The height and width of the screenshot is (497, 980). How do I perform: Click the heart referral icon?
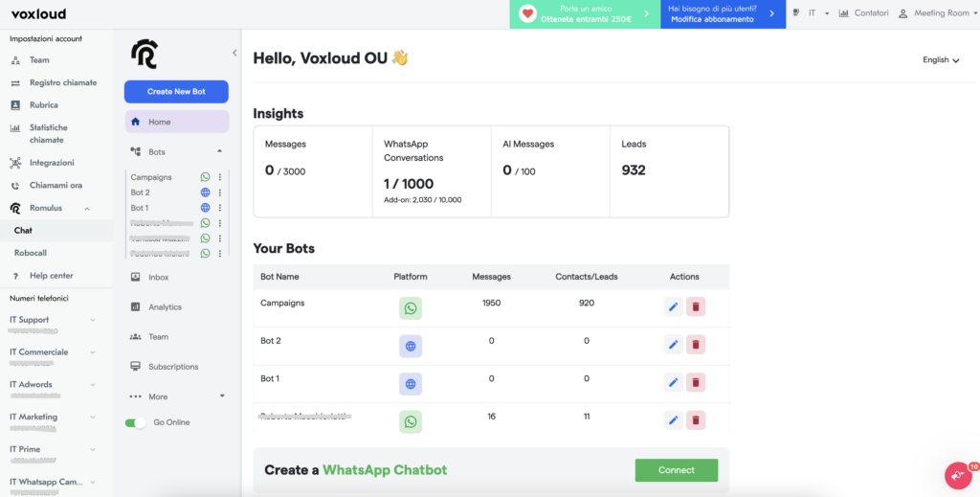pos(528,13)
